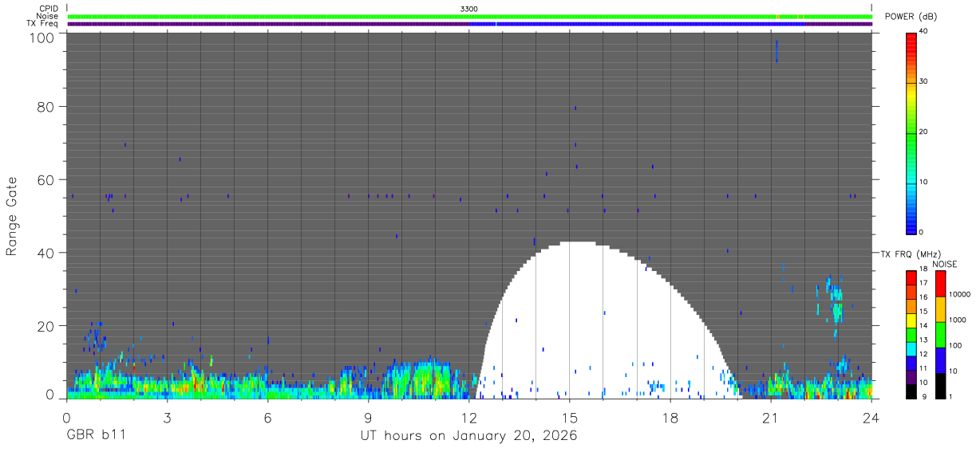Click the 18 label on the TX FRQ scale
The height and width of the screenshot is (452, 980).
[x=924, y=269]
